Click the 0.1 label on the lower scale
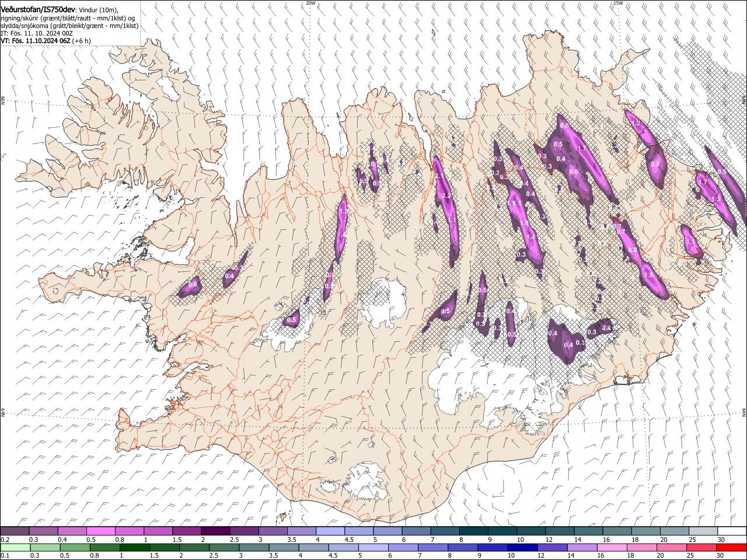 coord(5,555)
